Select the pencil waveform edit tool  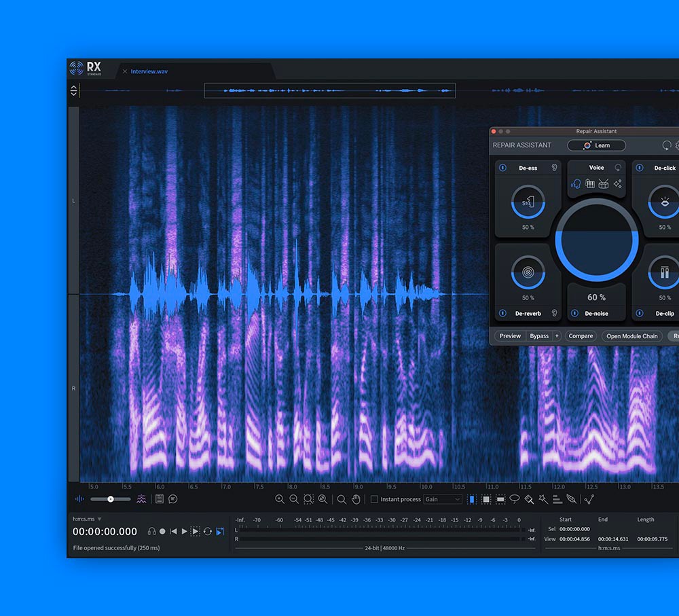[572, 499]
